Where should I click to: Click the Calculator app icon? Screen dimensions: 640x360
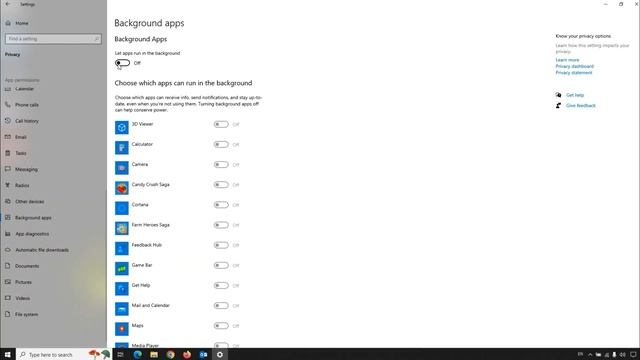click(x=122, y=148)
